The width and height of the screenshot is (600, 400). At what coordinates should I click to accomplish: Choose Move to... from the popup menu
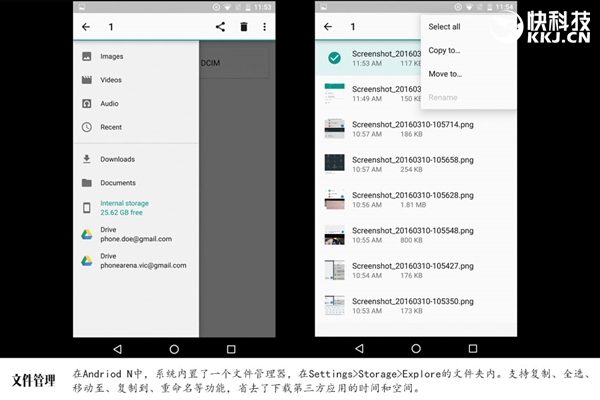(445, 73)
